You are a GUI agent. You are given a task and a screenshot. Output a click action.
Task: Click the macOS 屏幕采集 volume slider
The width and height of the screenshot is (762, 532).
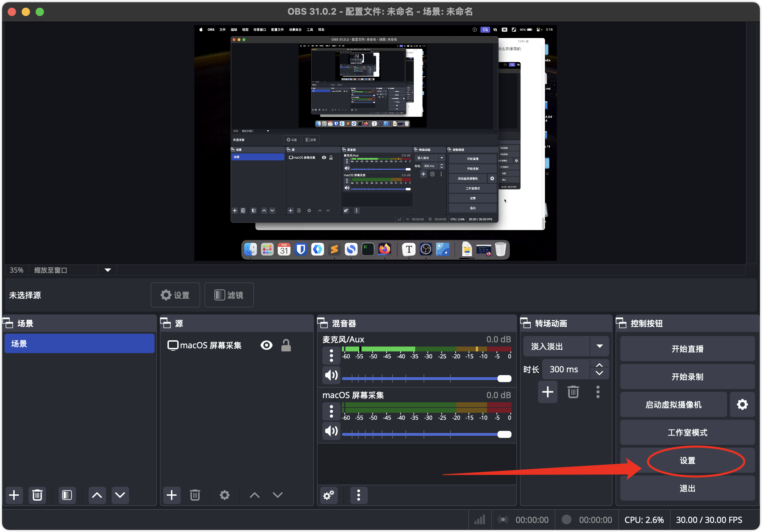[x=427, y=434]
